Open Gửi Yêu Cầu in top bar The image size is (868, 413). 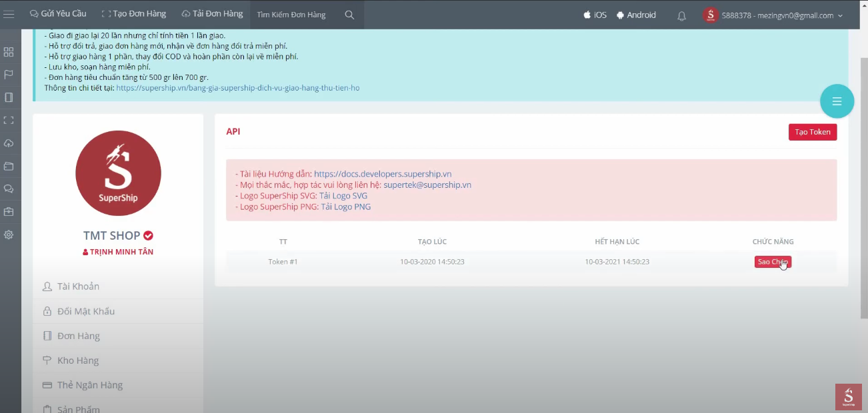[x=58, y=14]
